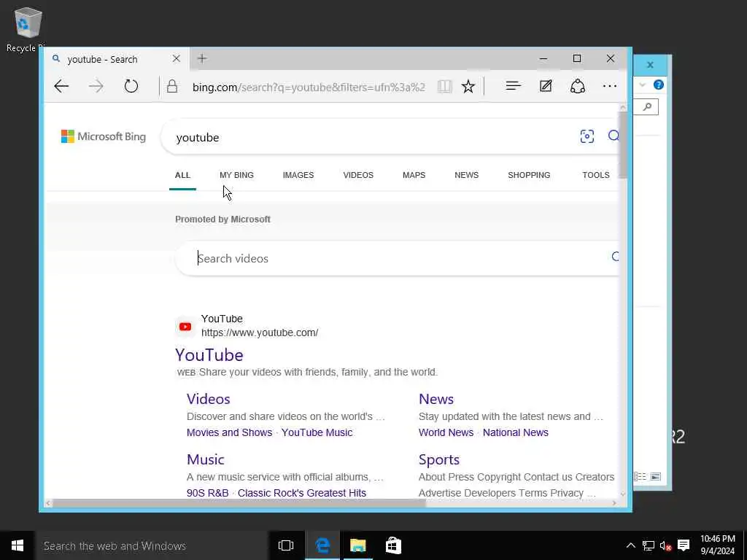Open the News sitelink
The width and height of the screenshot is (747, 560).
436,399
